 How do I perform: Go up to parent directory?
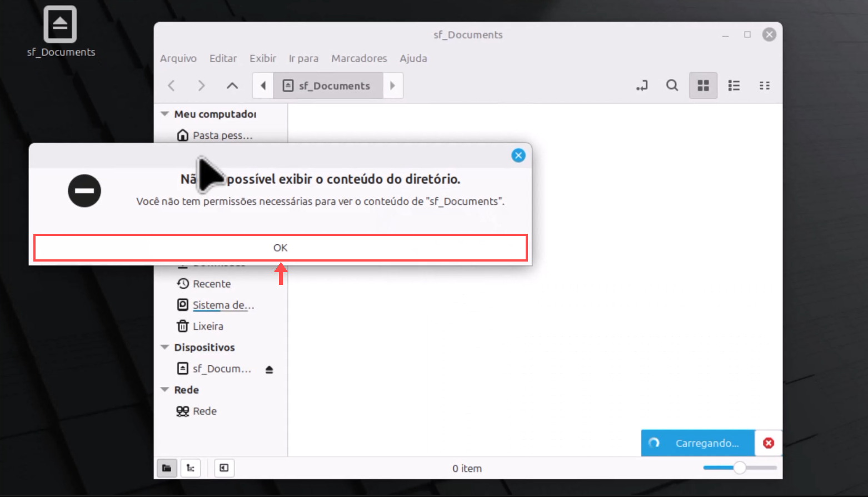232,86
